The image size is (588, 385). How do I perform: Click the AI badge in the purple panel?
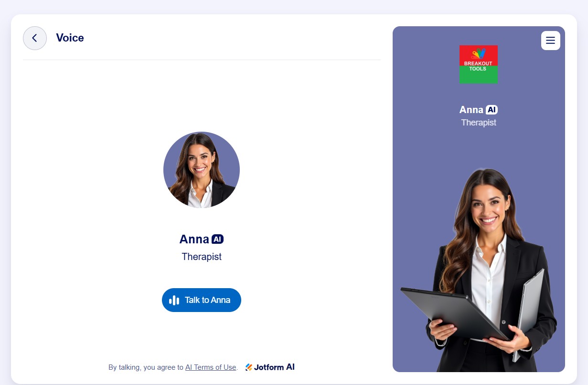tap(492, 110)
